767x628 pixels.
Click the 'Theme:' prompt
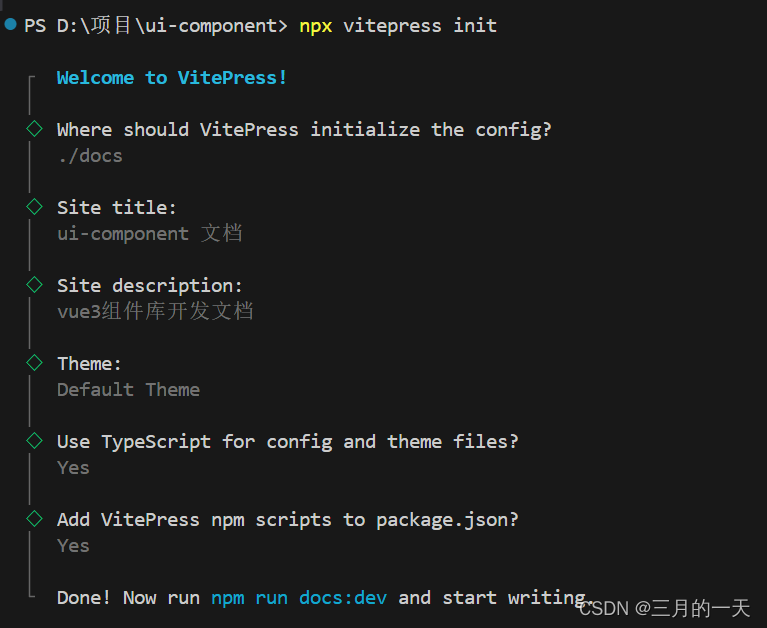(x=89, y=364)
